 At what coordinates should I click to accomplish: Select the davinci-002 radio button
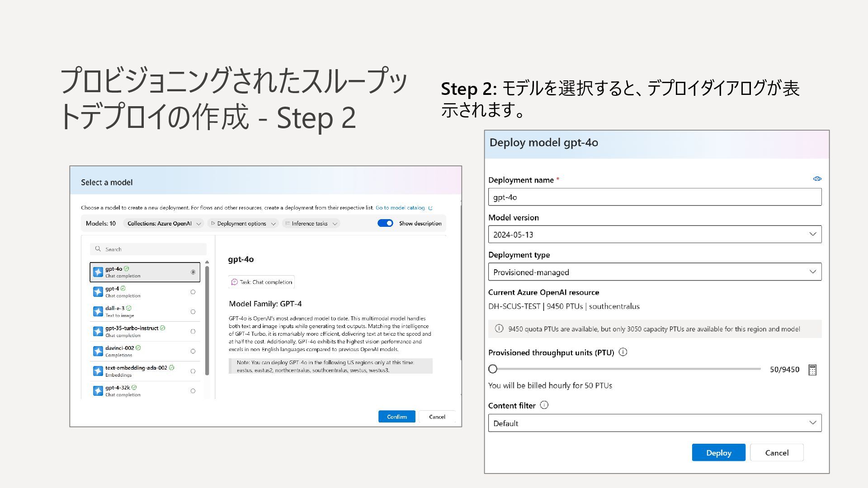(x=193, y=352)
